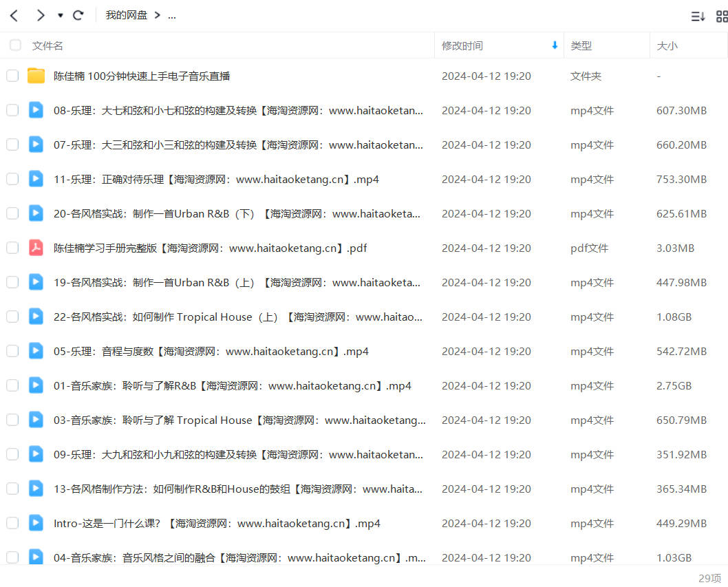
Task: Click the 我的网盘 breadcrumb
Action: (x=127, y=15)
